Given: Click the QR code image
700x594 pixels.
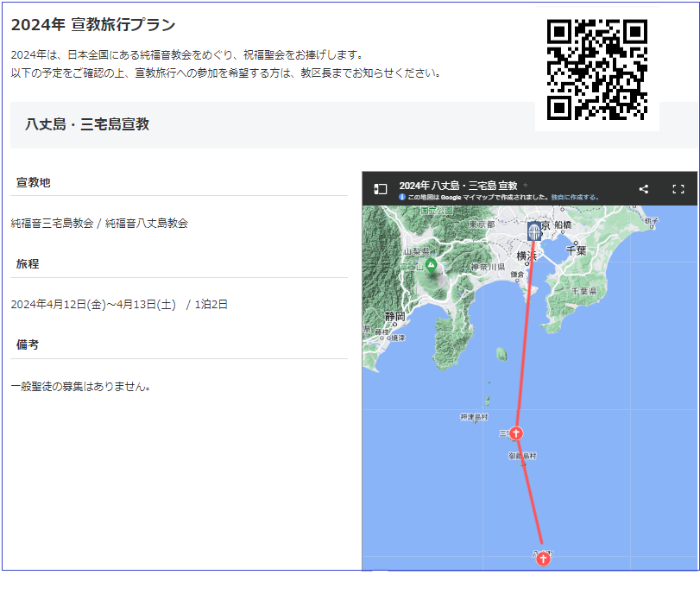Looking at the screenshot, I should 596,69.
